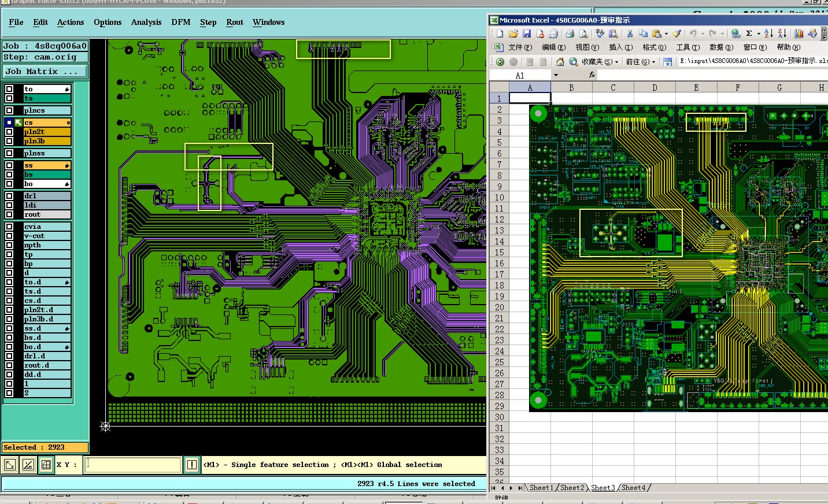Activate Format Painter brush

[x=677, y=34]
